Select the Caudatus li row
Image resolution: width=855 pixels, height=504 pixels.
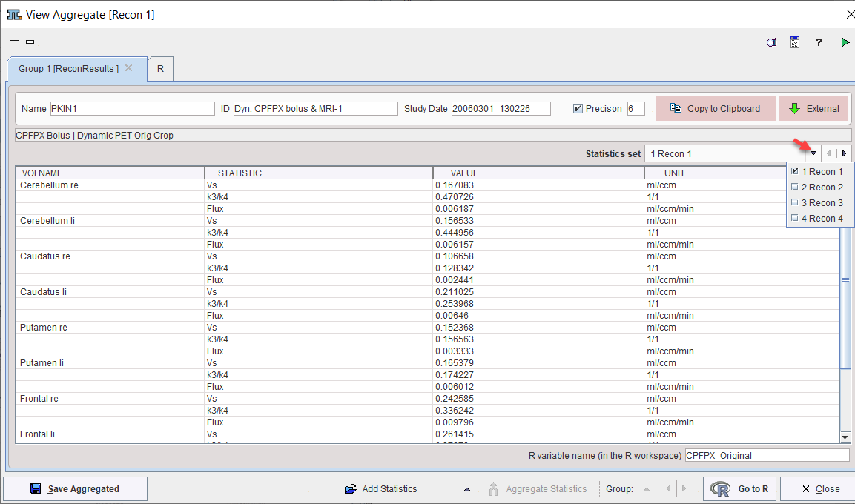point(427,292)
